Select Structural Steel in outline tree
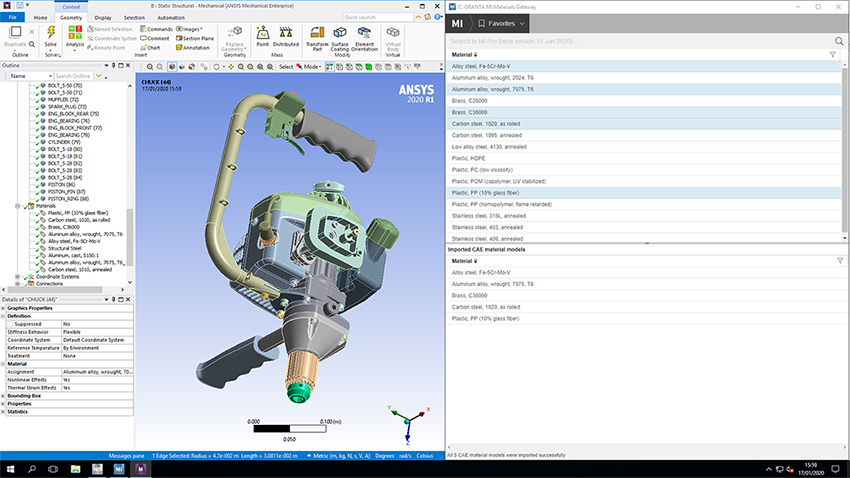 coord(65,248)
